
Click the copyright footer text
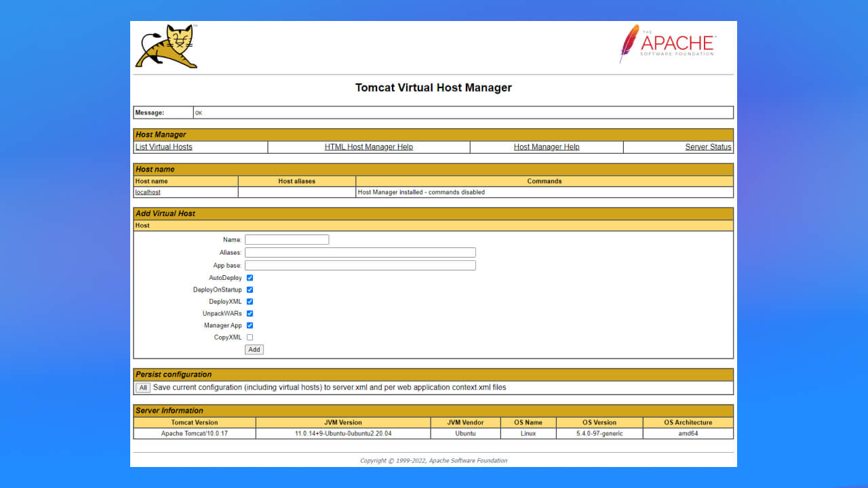tap(433, 461)
